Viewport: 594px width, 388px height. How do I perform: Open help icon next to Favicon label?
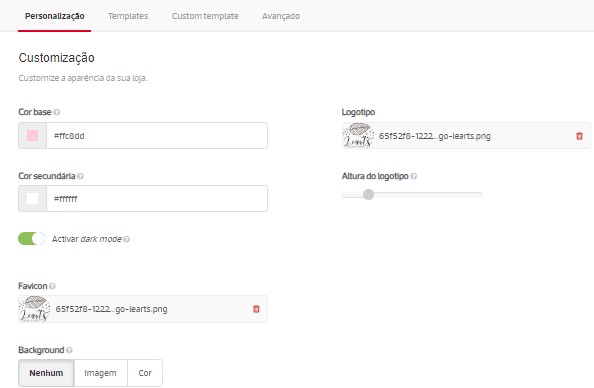(52, 286)
